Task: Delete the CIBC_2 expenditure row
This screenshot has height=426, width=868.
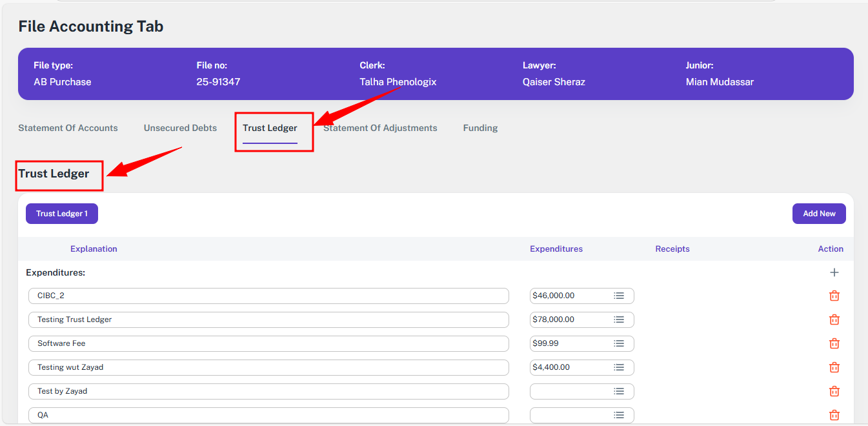Action: click(834, 296)
